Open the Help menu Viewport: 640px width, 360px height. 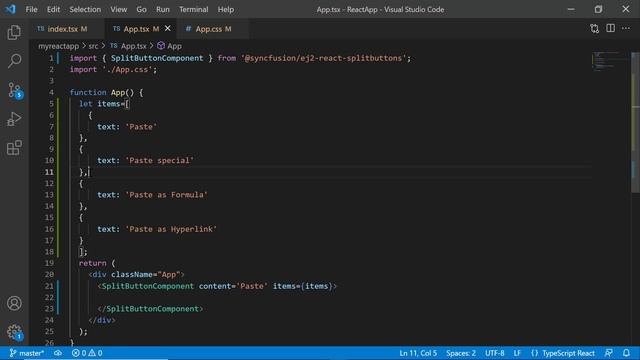225,9
